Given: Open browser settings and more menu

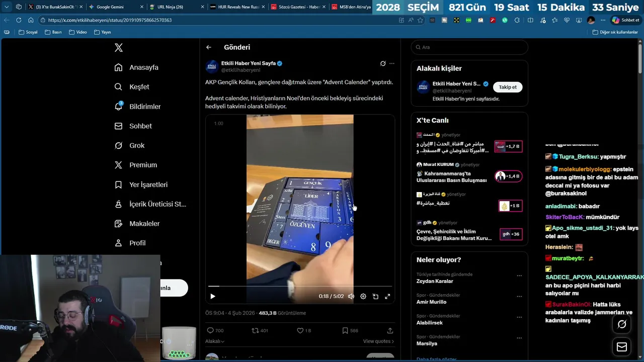Looking at the screenshot, I should click(603, 20).
